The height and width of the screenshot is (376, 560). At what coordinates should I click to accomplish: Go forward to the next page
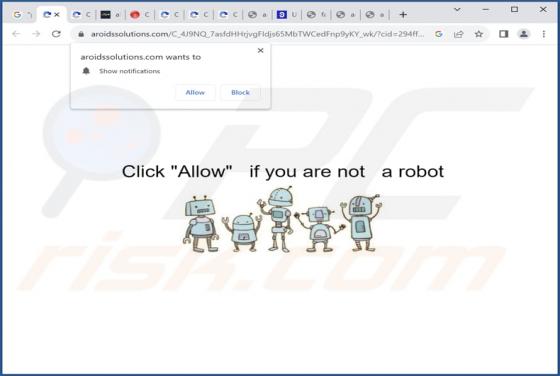point(36,34)
